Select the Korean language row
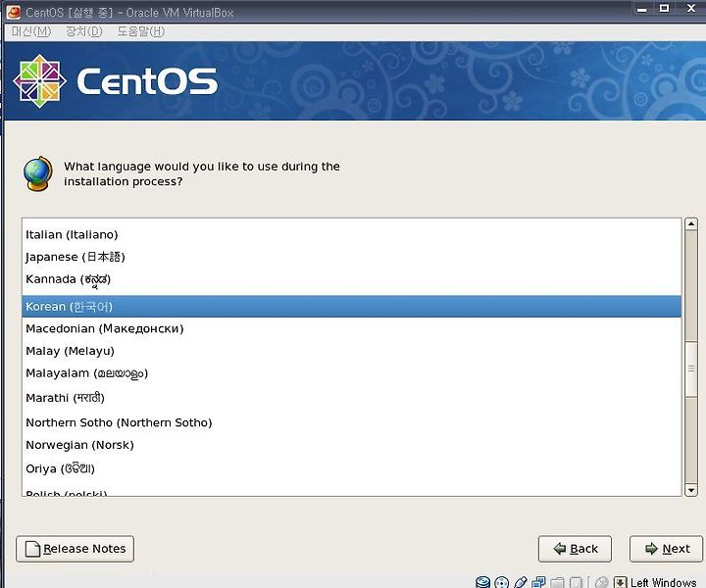Image resolution: width=706 pixels, height=588 pixels. coord(351,307)
